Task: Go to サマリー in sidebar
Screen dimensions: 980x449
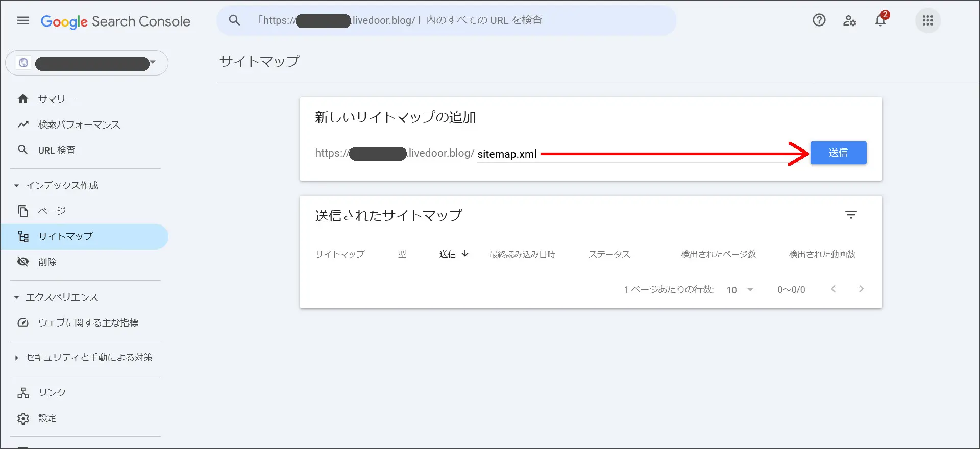Action: (x=56, y=99)
